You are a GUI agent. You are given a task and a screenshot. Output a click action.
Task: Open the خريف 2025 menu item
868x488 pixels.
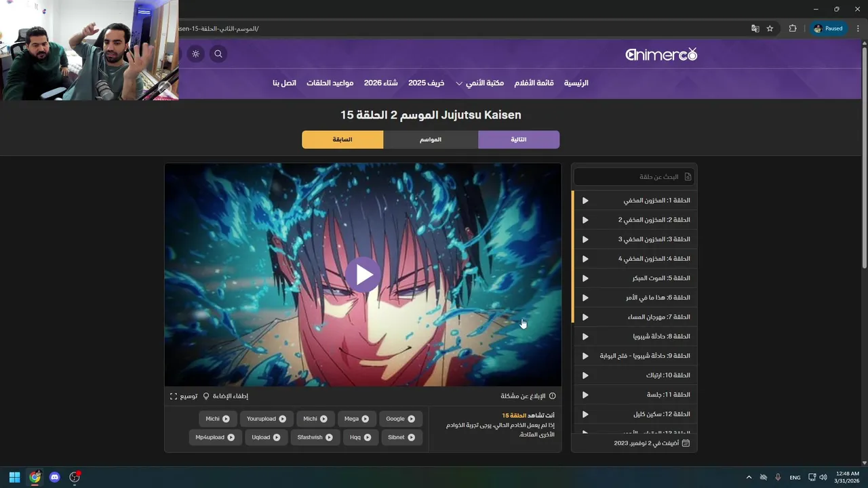coord(426,83)
